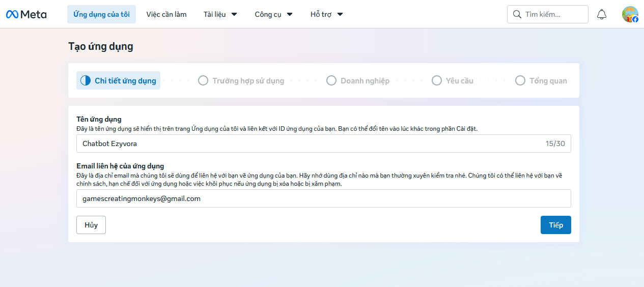The image size is (644, 287).
Task: Click the Tạo ứng dụng heading
Action: pyautogui.click(x=101, y=46)
